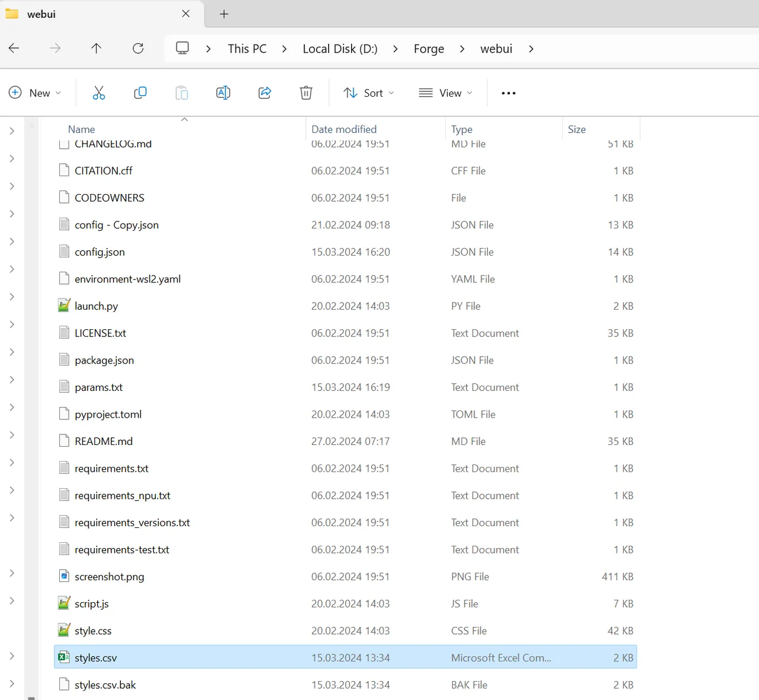The height and width of the screenshot is (700, 759).
Task: Sort by the Type column header
Action: coord(462,129)
